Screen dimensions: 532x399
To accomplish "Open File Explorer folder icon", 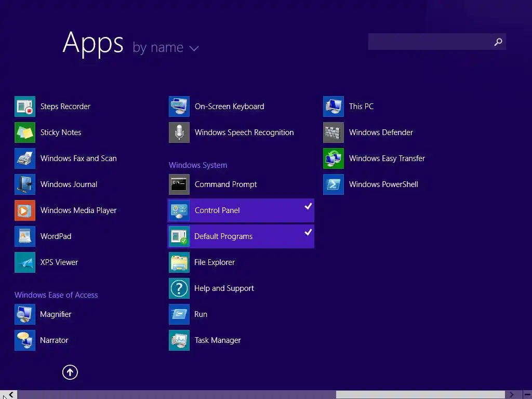I will tap(179, 262).
